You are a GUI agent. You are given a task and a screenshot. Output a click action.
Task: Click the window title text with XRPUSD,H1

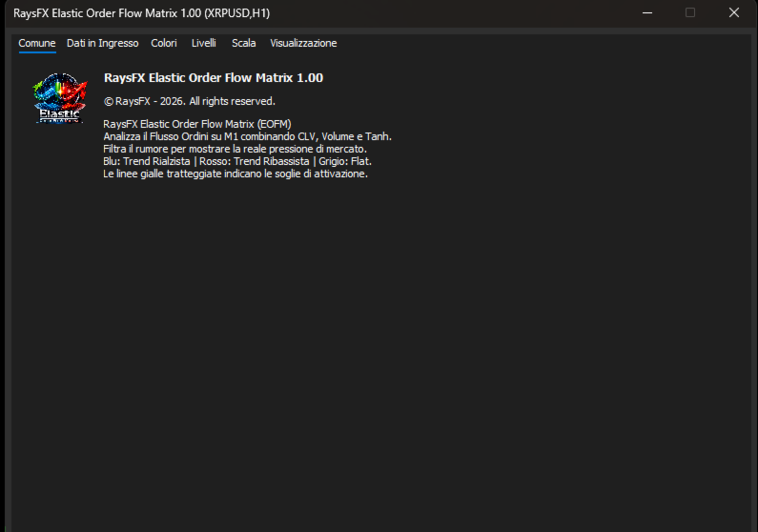point(142,13)
